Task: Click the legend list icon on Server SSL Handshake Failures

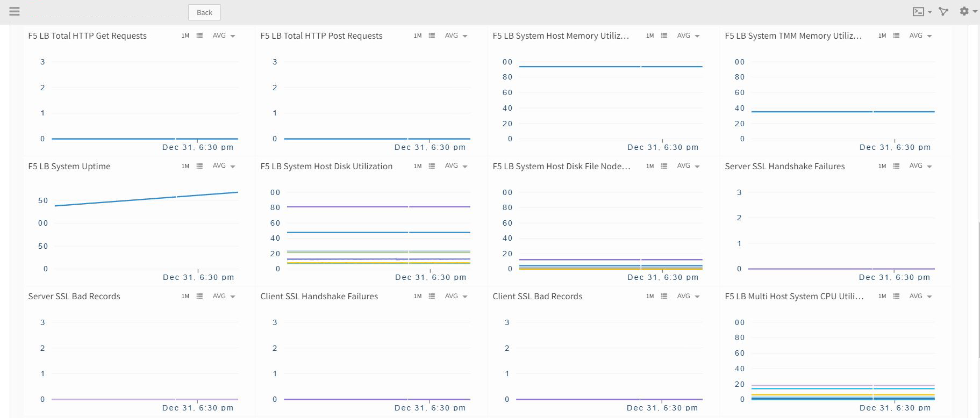Action: [896, 166]
